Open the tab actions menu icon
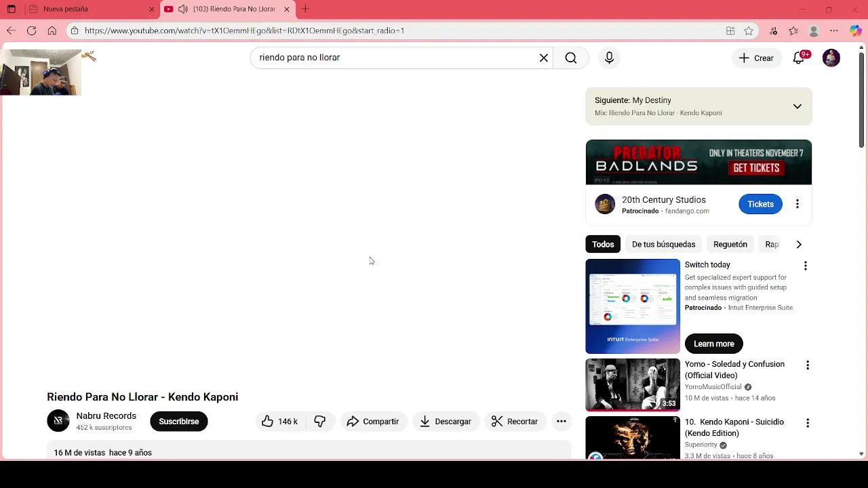This screenshot has width=868, height=488. pos(11,9)
